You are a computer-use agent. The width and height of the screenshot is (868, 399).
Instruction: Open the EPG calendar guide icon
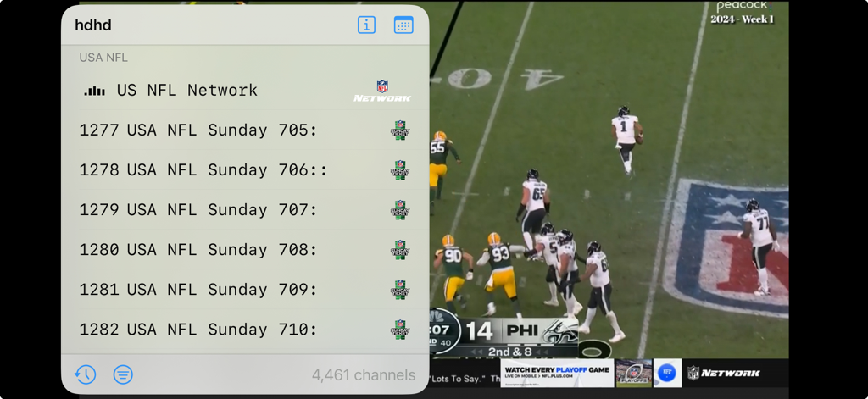[x=403, y=25]
